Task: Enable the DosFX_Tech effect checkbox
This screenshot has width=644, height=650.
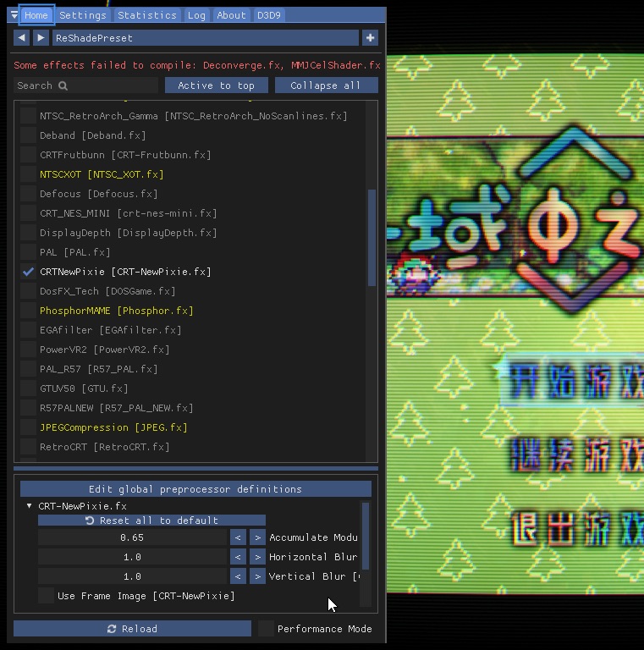Action: click(x=28, y=291)
